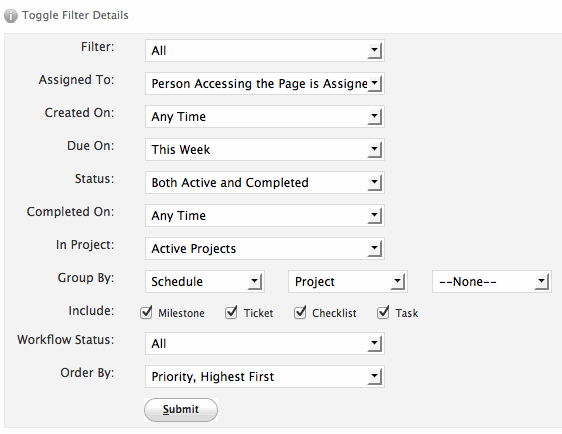Screen dimensions: 562x434
Task: Toggle the Task checkbox
Action: click(x=383, y=313)
